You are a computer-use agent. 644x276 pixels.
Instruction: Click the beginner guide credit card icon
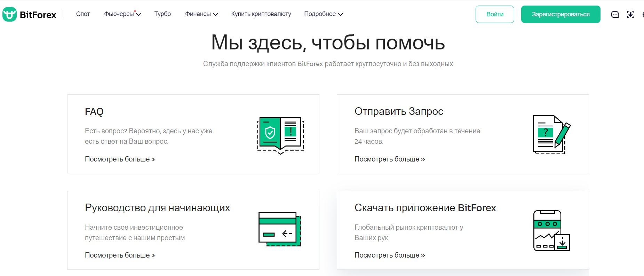point(280,229)
